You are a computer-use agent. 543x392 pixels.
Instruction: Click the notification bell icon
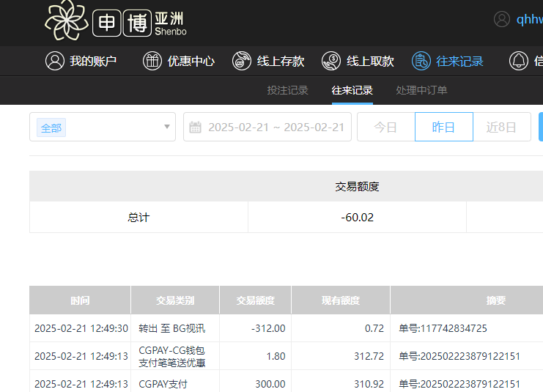click(x=519, y=61)
